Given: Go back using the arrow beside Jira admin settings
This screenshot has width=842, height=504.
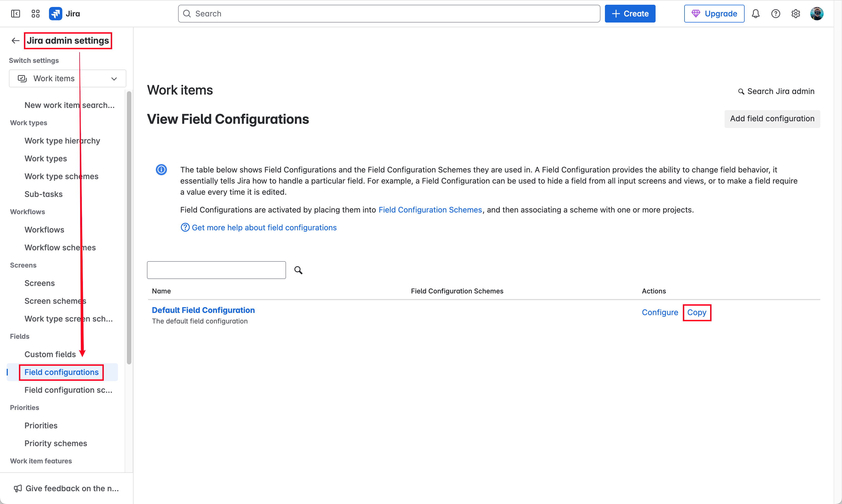Looking at the screenshot, I should [x=15, y=41].
